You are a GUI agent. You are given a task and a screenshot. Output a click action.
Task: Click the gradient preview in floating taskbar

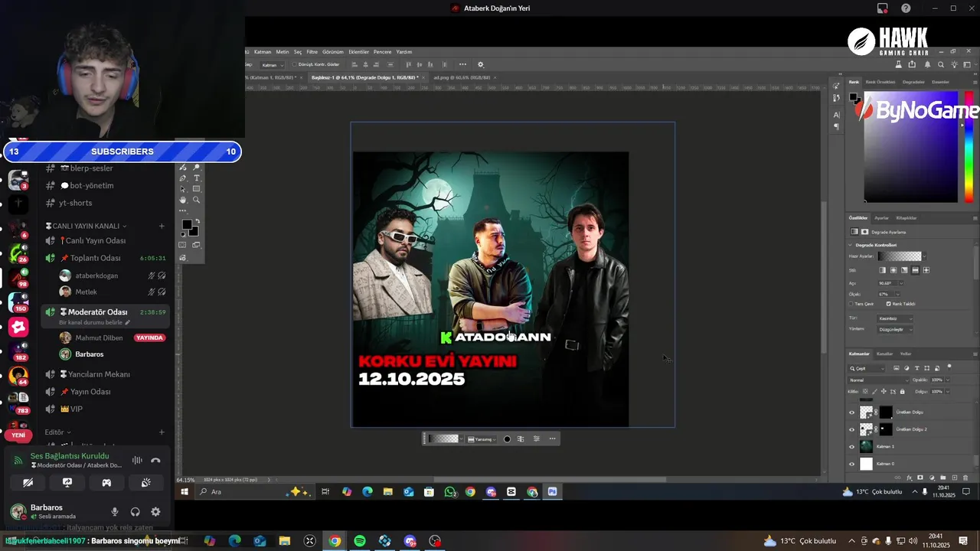pos(445,439)
